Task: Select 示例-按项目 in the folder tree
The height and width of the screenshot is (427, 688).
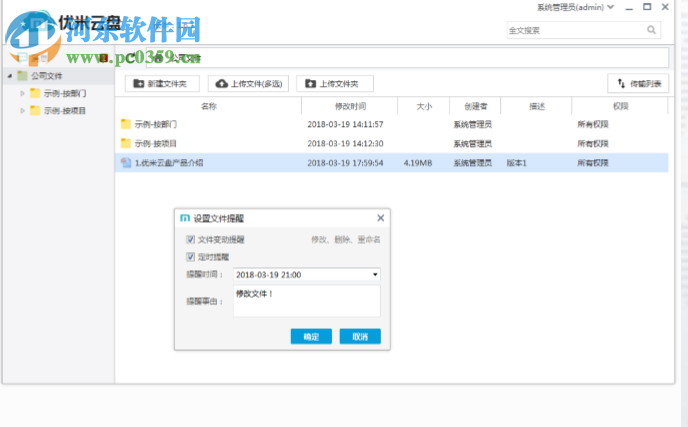Action: point(64,111)
